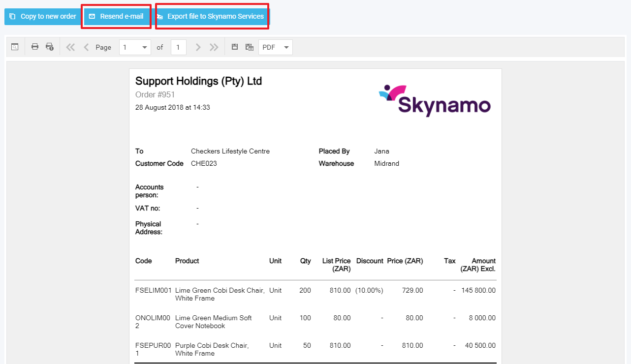Click the total page count field
This screenshot has height=364, width=631.
point(178,47)
